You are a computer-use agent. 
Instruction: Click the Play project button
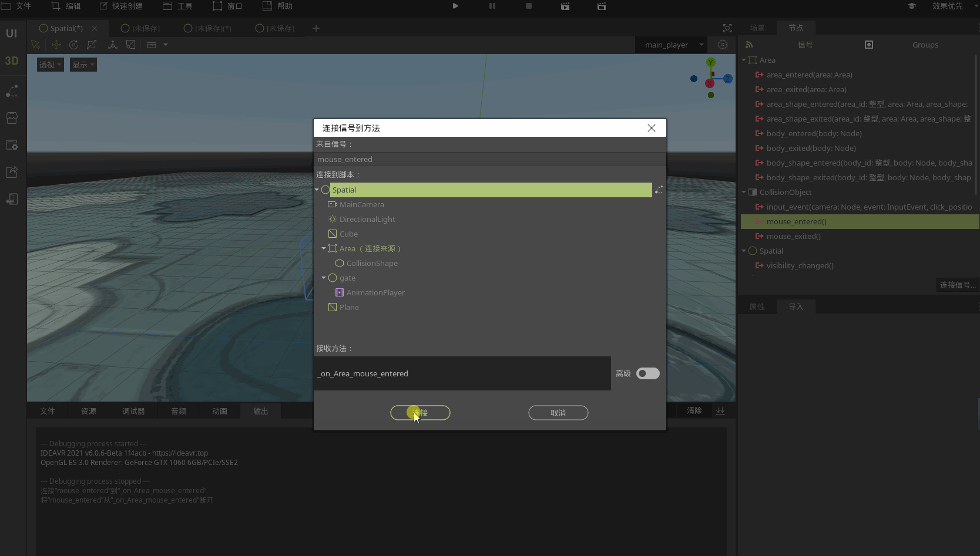455,6
